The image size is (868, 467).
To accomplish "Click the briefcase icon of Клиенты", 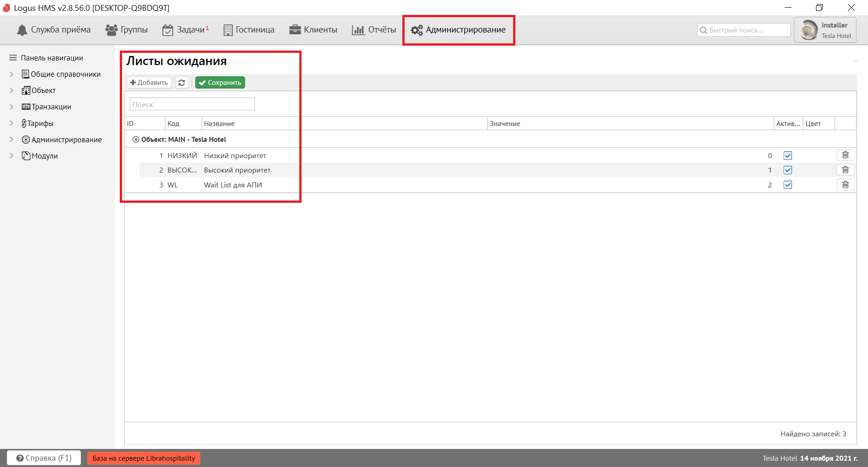I will tap(295, 30).
